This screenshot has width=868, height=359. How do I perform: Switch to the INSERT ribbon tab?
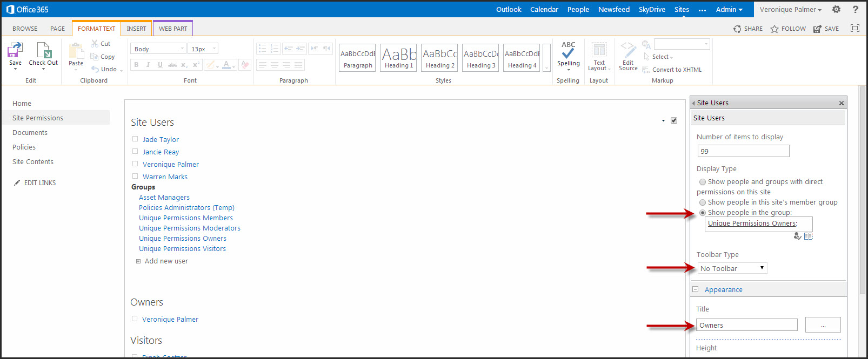click(136, 29)
